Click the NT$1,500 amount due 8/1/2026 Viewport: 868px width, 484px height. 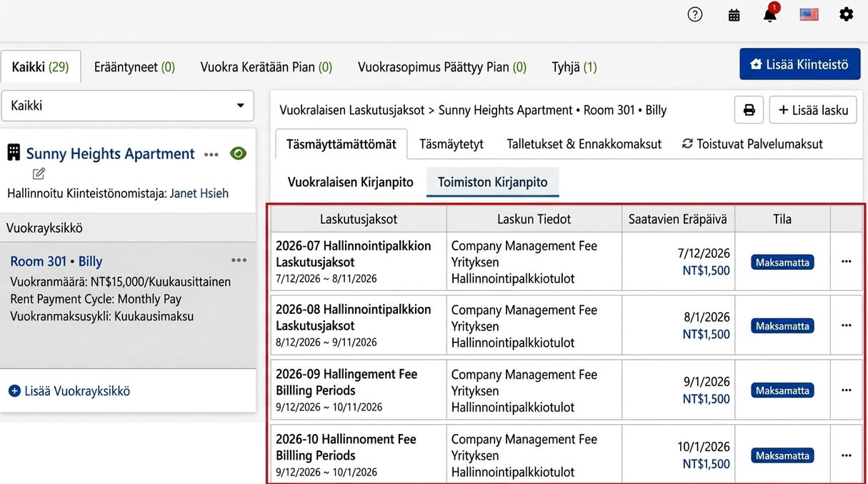pos(707,334)
